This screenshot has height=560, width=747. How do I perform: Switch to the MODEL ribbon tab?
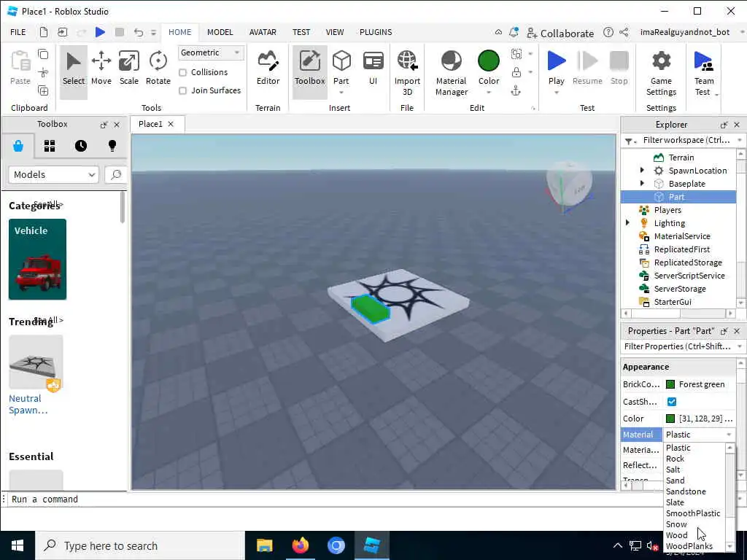(x=220, y=32)
